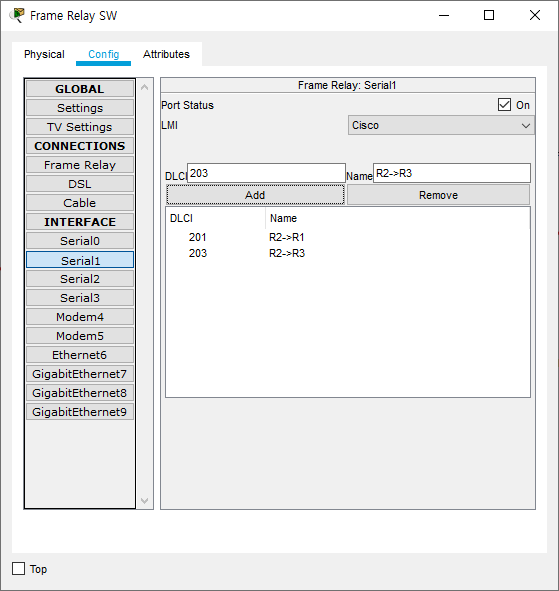Click the INTERFACE section header
Viewport: 559px width, 591px height.
coord(80,222)
